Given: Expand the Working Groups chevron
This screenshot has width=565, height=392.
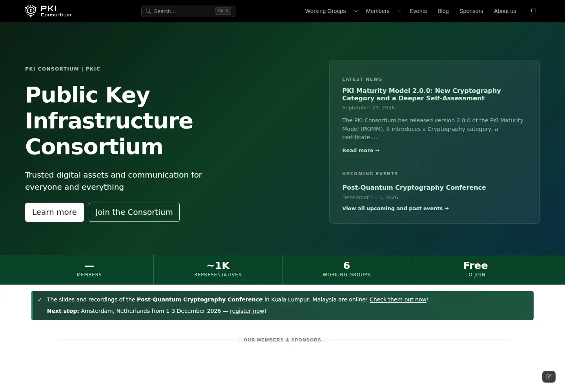Looking at the screenshot, I should click(356, 11).
